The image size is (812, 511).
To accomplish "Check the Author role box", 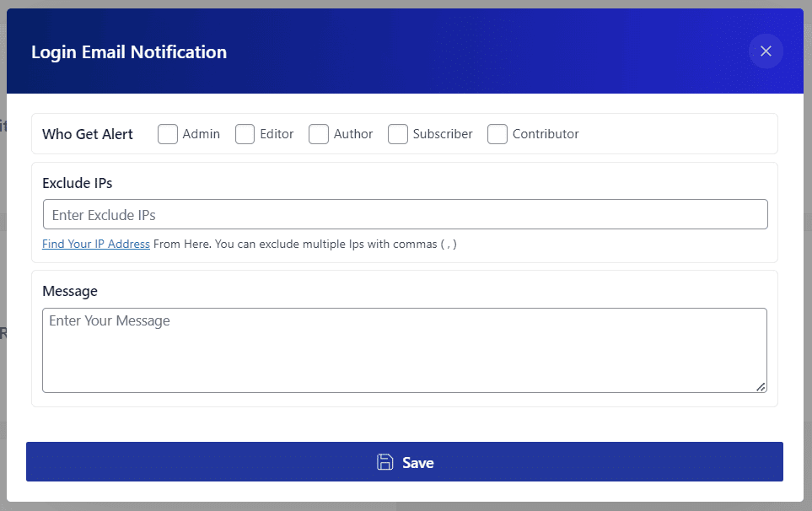I will (319, 134).
